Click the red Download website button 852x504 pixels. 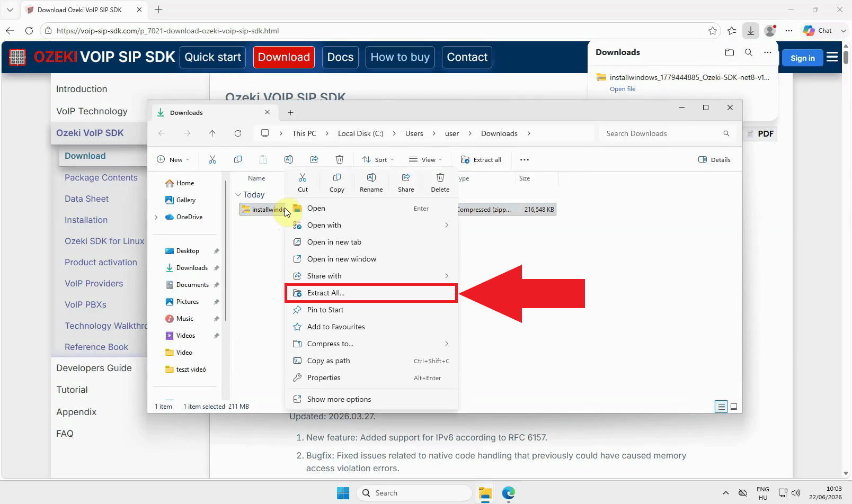point(283,57)
